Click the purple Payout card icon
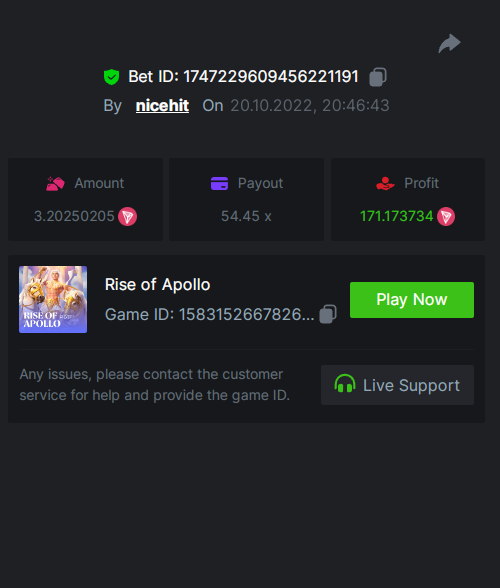 click(219, 183)
